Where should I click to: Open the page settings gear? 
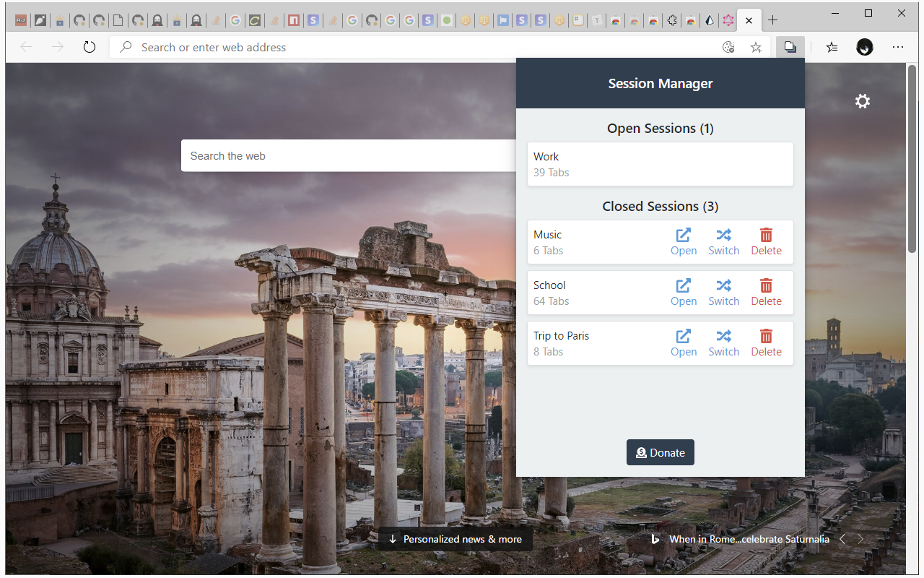click(x=863, y=101)
